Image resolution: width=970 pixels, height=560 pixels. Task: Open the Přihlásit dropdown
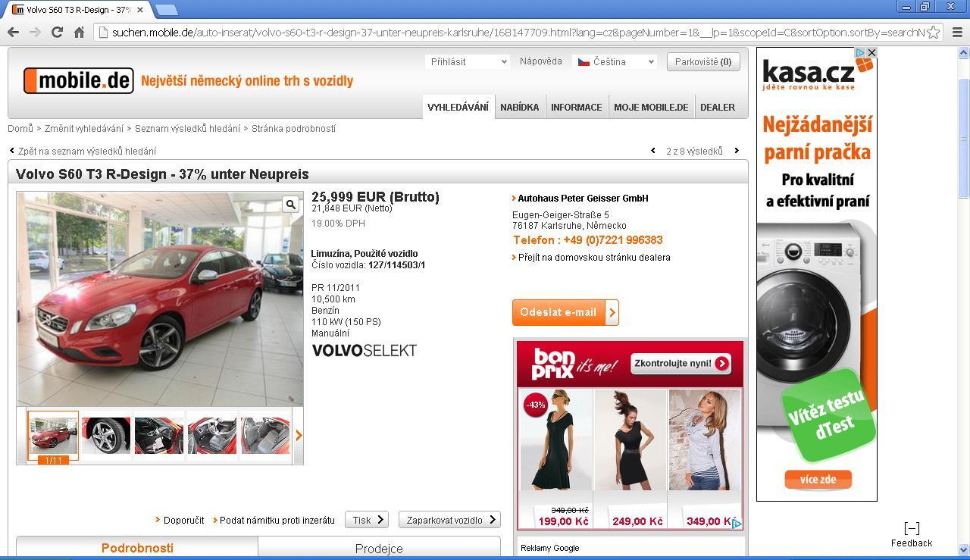point(467,61)
